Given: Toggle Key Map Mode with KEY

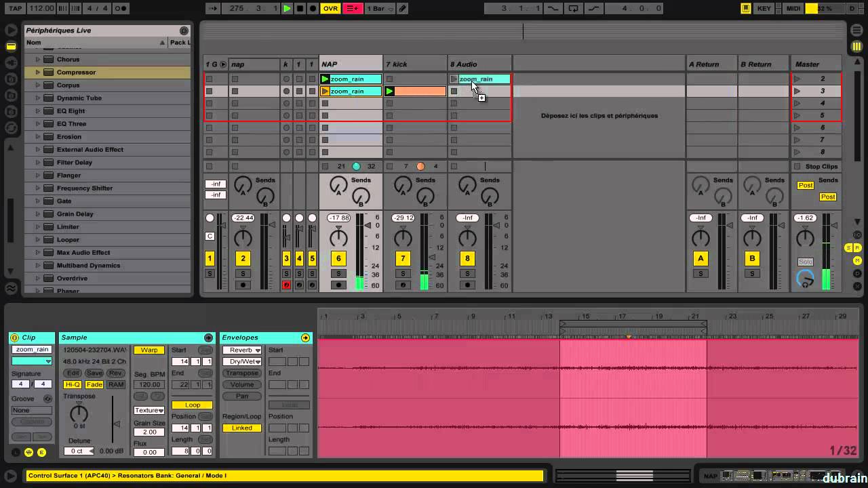Looking at the screenshot, I should [764, 8].
